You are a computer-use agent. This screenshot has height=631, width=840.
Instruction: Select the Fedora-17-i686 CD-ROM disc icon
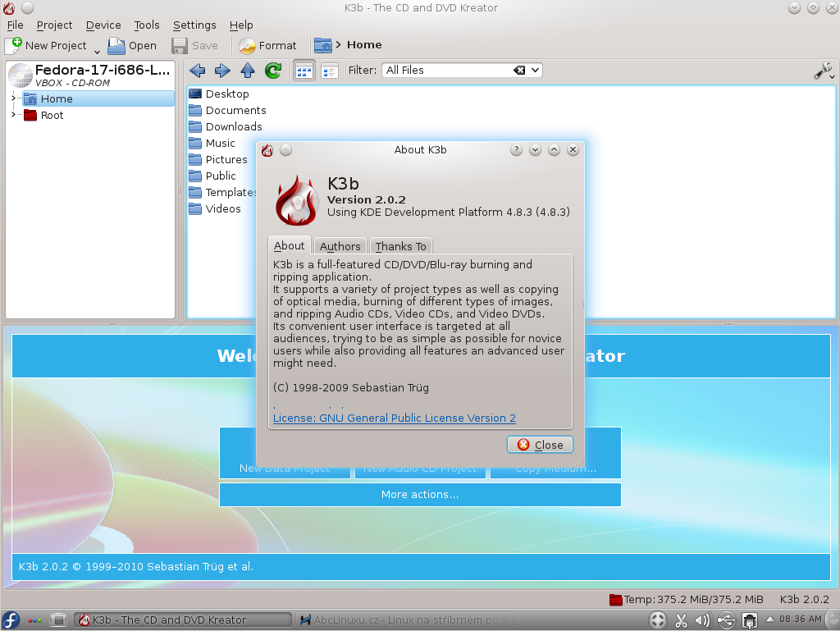[21, 75]
